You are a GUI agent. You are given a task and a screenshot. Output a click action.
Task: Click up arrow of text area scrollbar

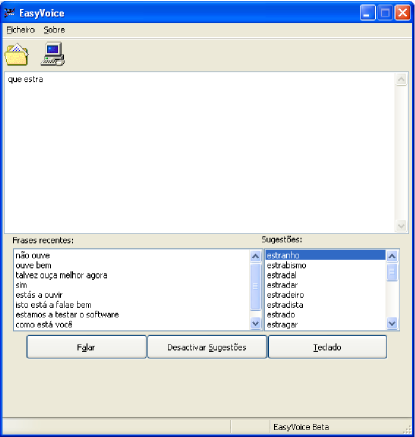[x=401, y=79]
